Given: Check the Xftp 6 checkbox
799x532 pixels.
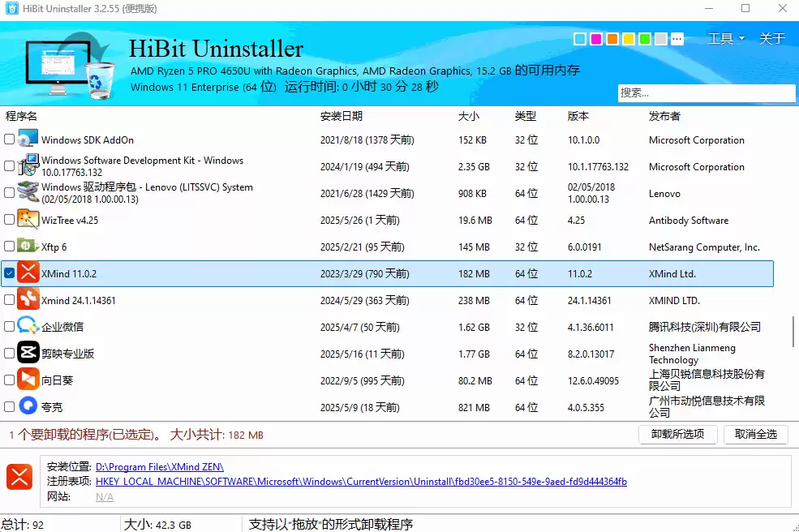Looking at the screenshot, I should click(x=9, y=246).
